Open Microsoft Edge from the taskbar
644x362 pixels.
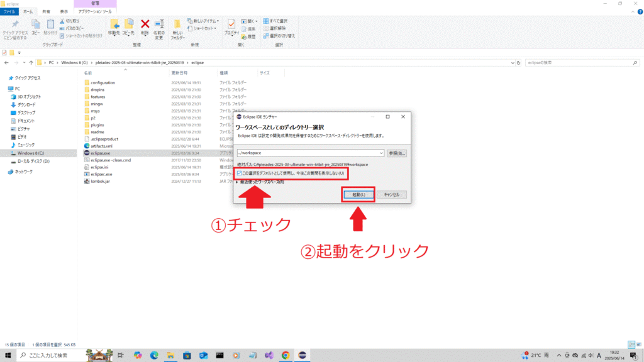pyautogui.click(x=154, y=355)
